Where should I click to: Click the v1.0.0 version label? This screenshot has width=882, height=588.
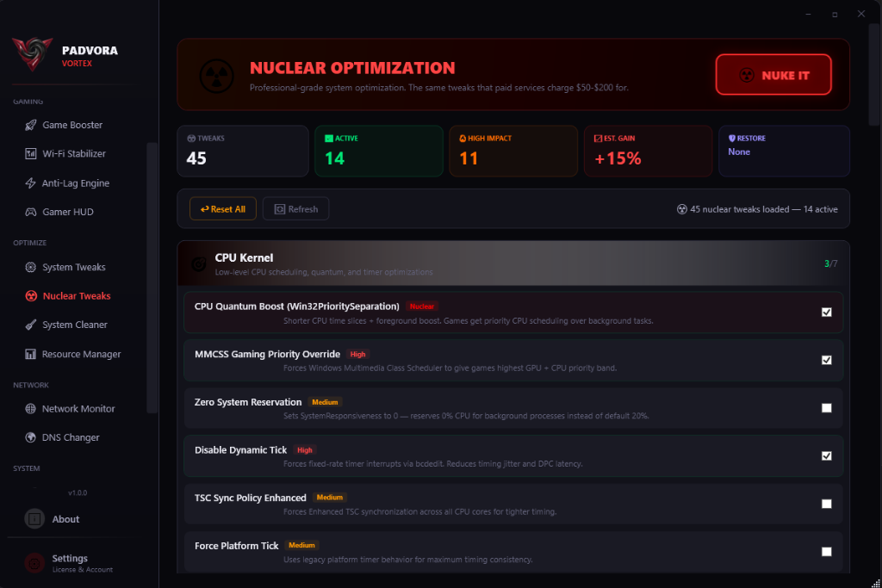tap(78, 492)
